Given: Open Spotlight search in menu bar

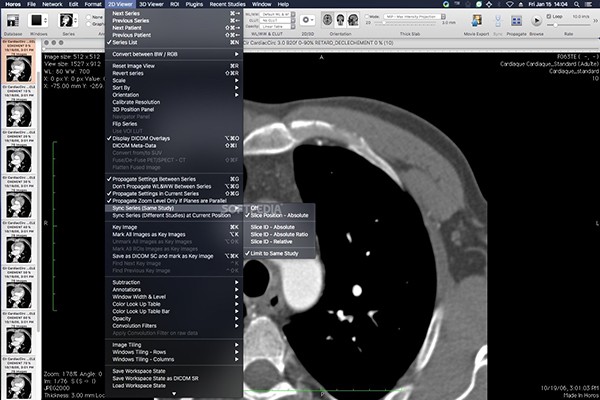Looking at the screenshot, I should (576, 4).
